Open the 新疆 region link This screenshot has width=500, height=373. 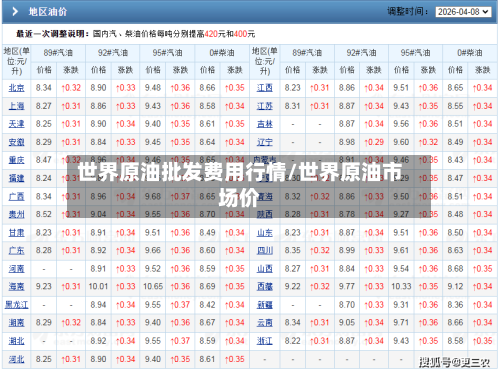[265, 305]
